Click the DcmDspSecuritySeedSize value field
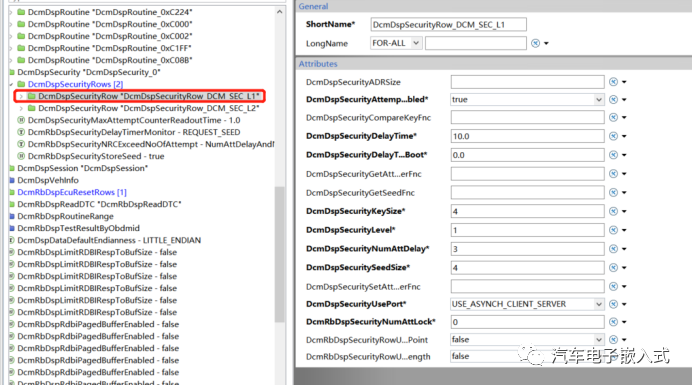The image size is (692, 386). pos(527,267)
